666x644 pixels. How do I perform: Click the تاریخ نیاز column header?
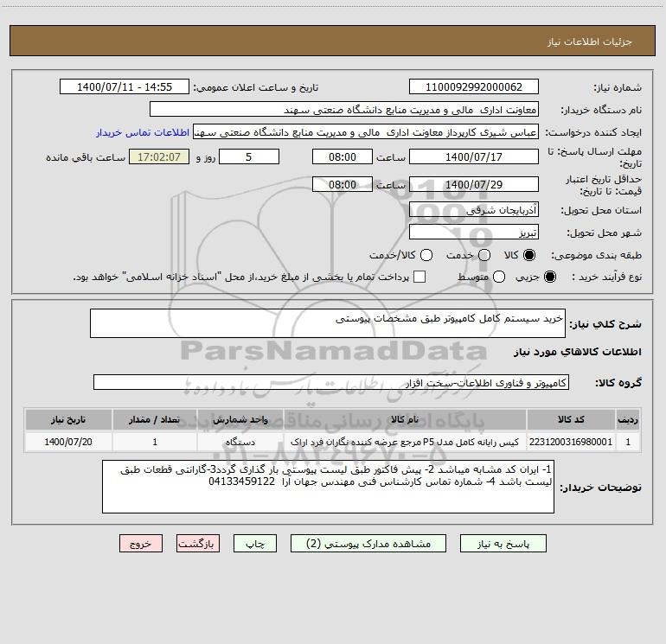(68, 420)
